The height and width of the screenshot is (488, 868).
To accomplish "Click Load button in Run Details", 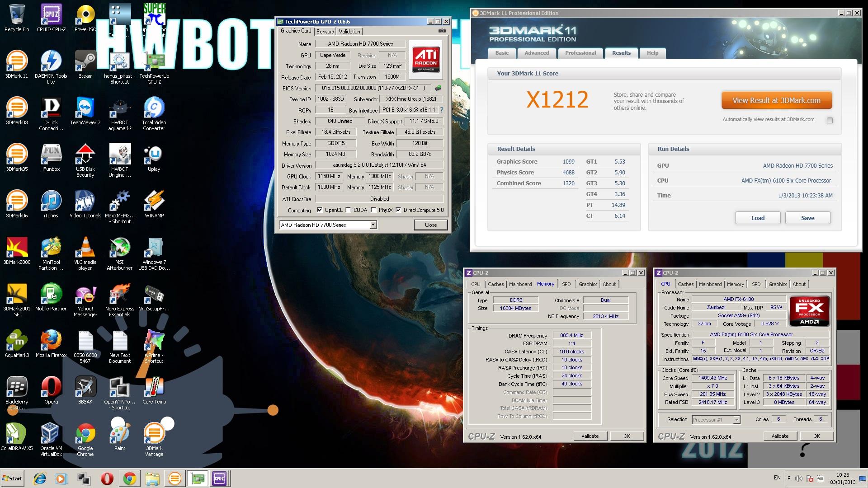I will point(758,218).
